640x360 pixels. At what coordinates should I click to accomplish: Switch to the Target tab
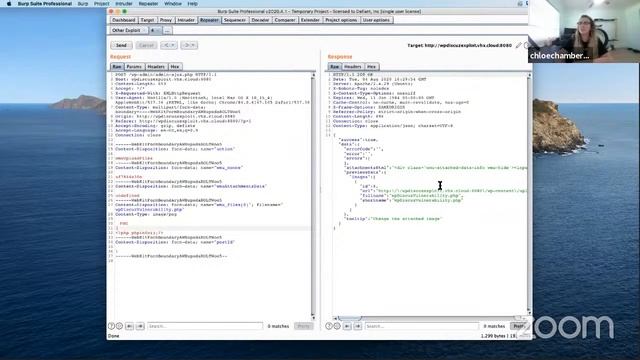pyautogui.click(x=147, y=20)
